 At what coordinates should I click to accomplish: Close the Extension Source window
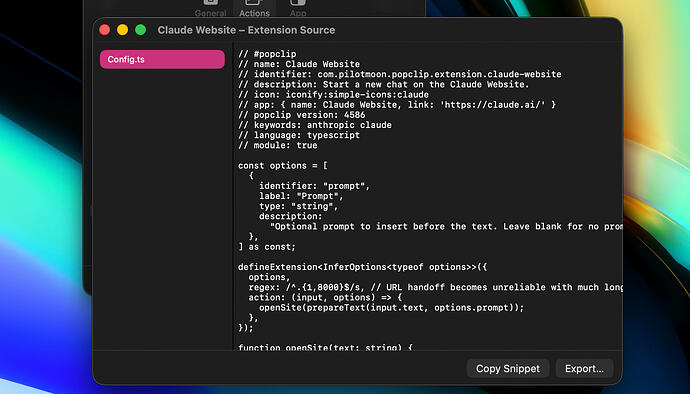tap(105, 30)
